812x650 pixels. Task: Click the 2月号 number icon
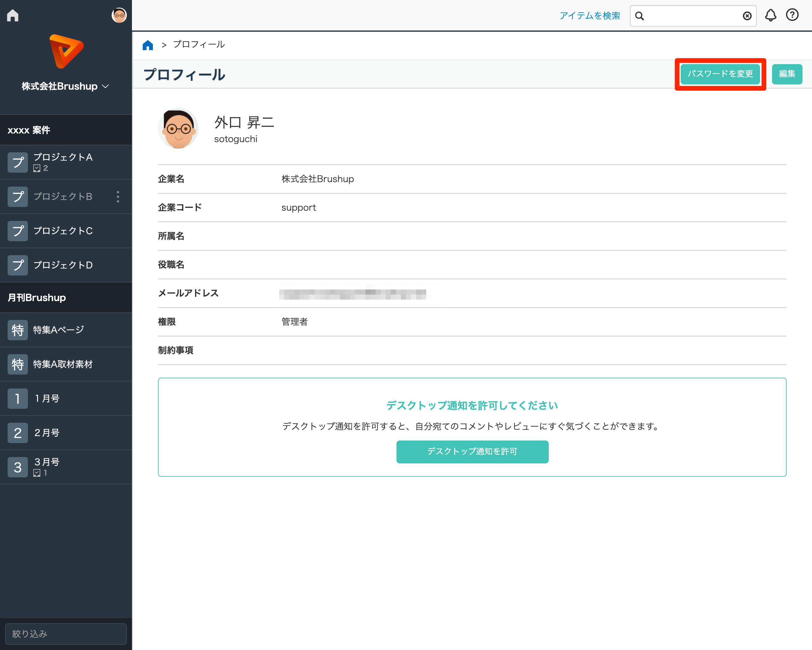coord(18,433)
